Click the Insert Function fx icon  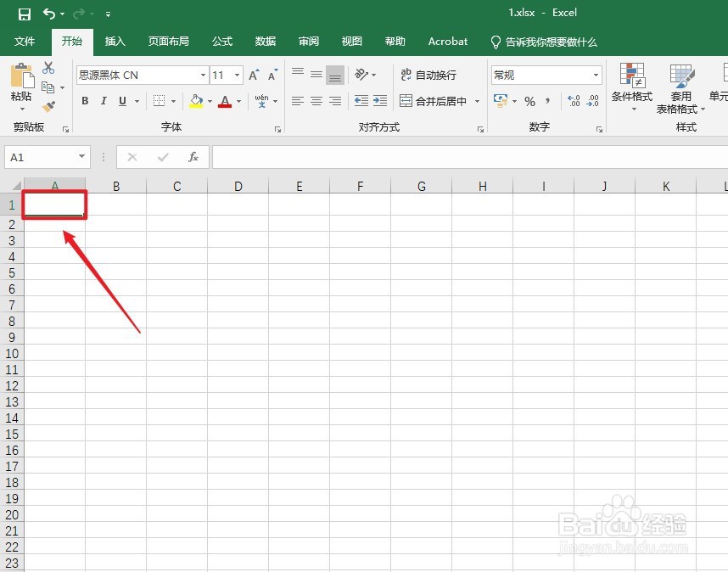tap(193, 157)
